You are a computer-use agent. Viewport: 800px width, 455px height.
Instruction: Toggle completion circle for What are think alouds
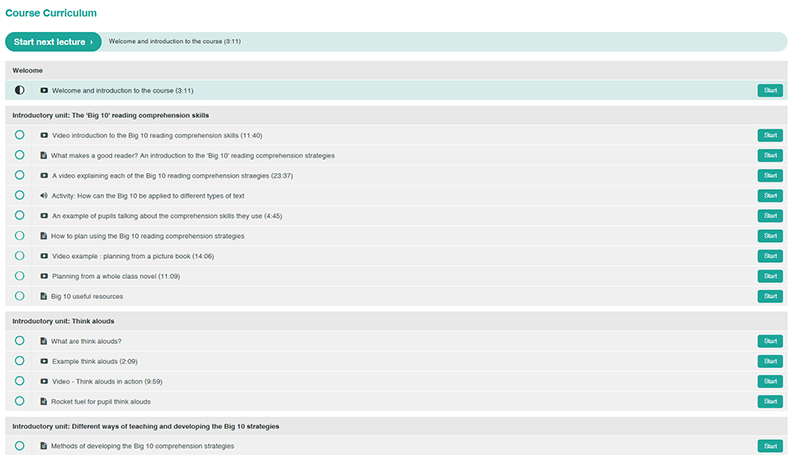coord(19,340)
